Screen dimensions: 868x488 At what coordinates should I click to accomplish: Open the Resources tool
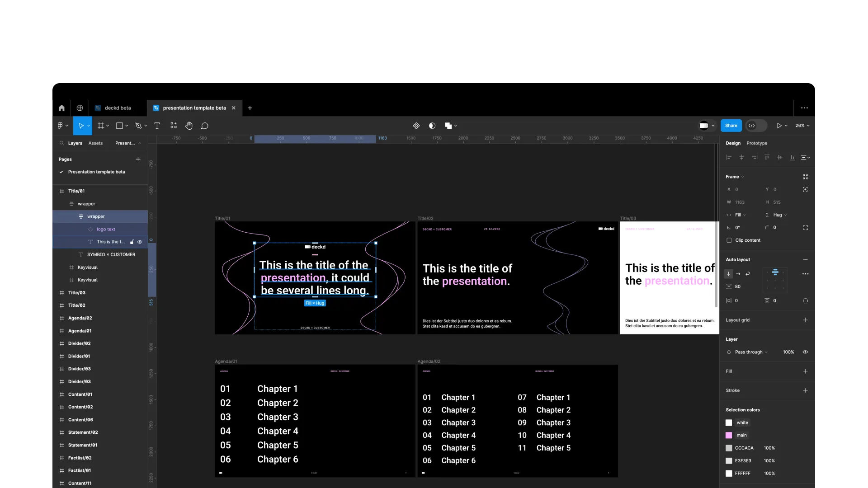pyautogui.click(x=174, y=126)
